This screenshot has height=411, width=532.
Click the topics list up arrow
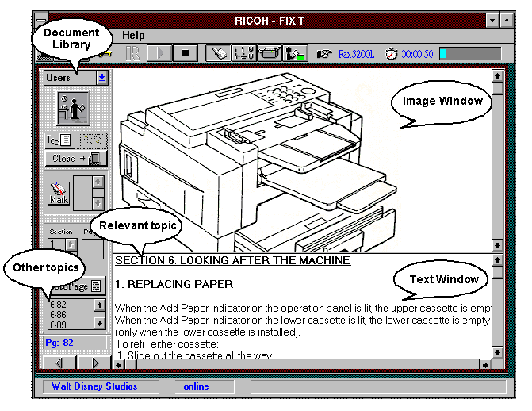[100, 305]
